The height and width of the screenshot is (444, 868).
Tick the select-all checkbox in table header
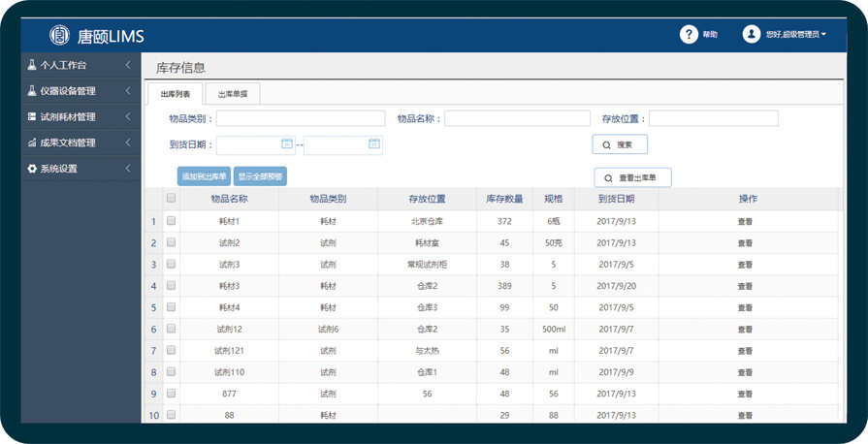[171, 198]
